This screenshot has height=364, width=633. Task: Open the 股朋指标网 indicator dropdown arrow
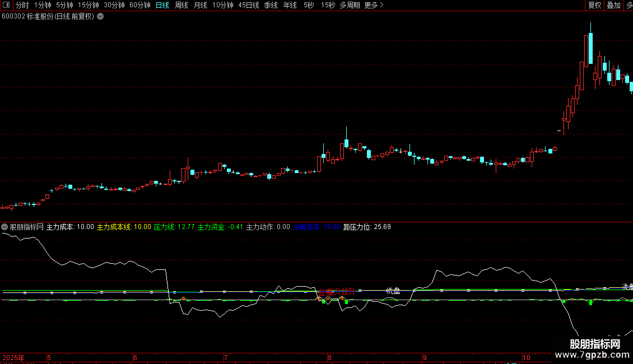pos(5,227)
